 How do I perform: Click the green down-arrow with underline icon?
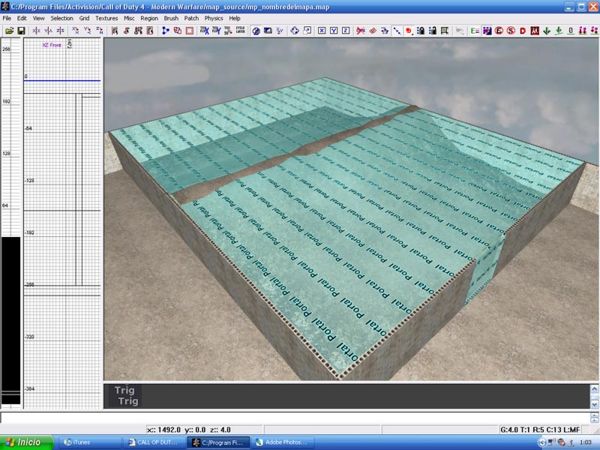559,31
